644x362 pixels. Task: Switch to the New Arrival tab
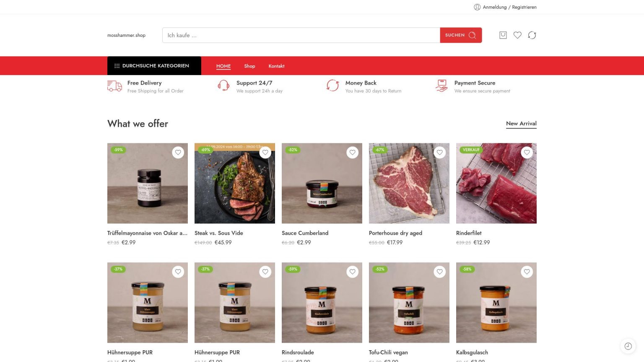click(x=521, y=124)
